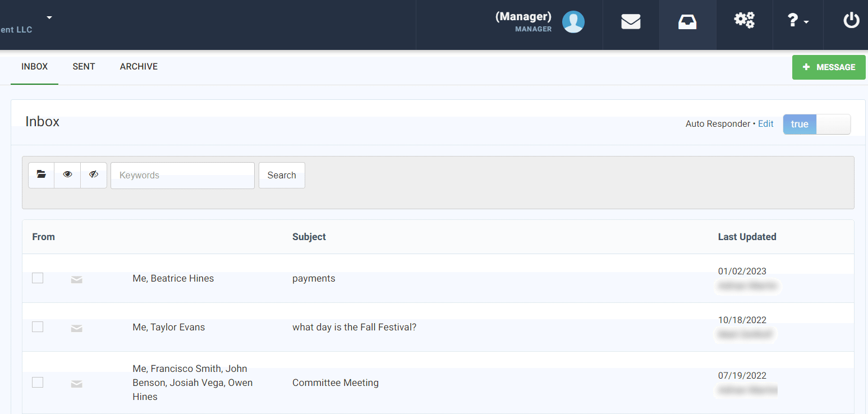Open the payments subject message
The width and height of the screenshot is (868, 414).
314,278
